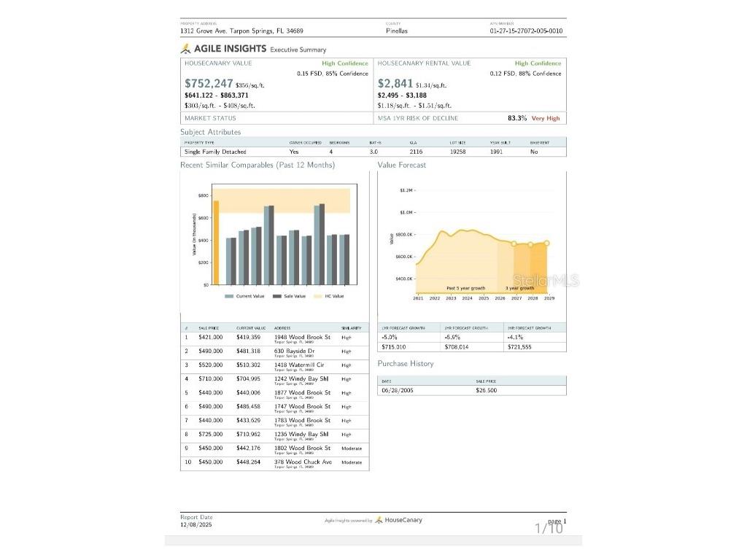Click the 2029 data point on forecast chart
Viewport: 747px width, 560px height.
point(546,243)
